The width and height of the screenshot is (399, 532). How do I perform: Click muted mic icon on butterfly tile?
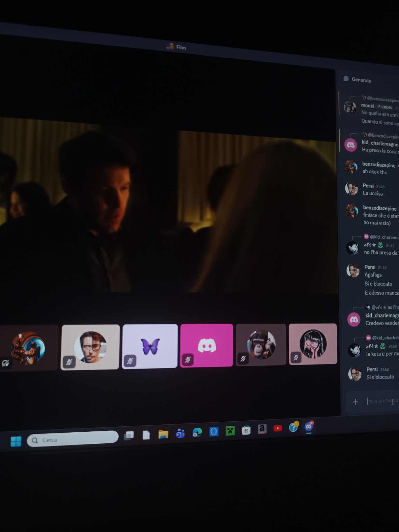tap(130, 361)
